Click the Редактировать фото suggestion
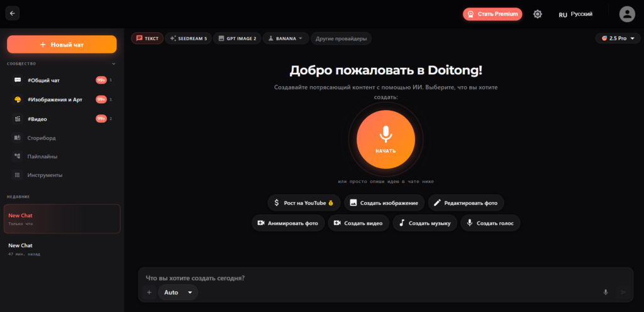This screenshot has width=644, height=312. [x=466, y=203]
